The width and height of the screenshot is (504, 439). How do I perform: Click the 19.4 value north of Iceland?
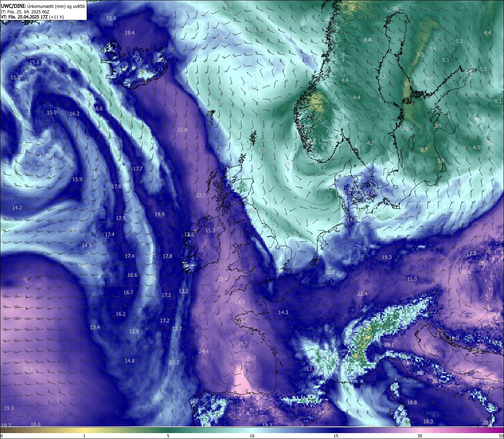pos(130,33)
